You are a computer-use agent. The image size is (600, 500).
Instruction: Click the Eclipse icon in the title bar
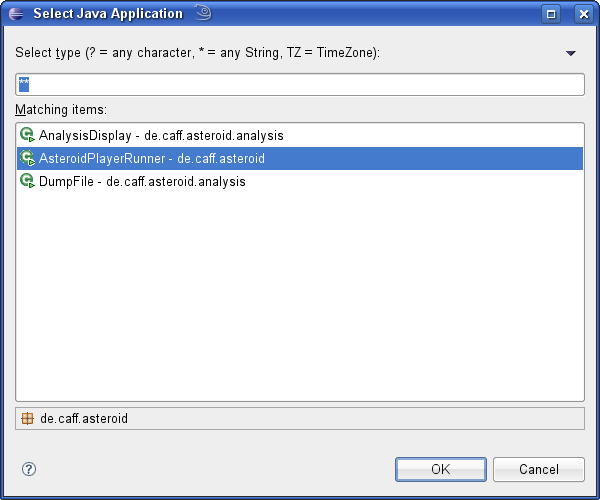pyautogui.click(x=16, y=14)
